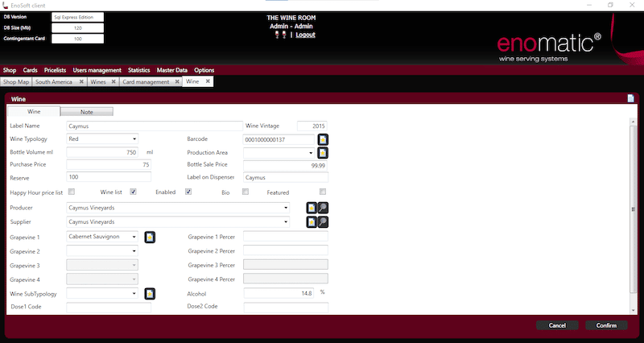Open the Wine Typology dropdown
The width and height of the screenshot is (644, 343).
click(102, 138)
